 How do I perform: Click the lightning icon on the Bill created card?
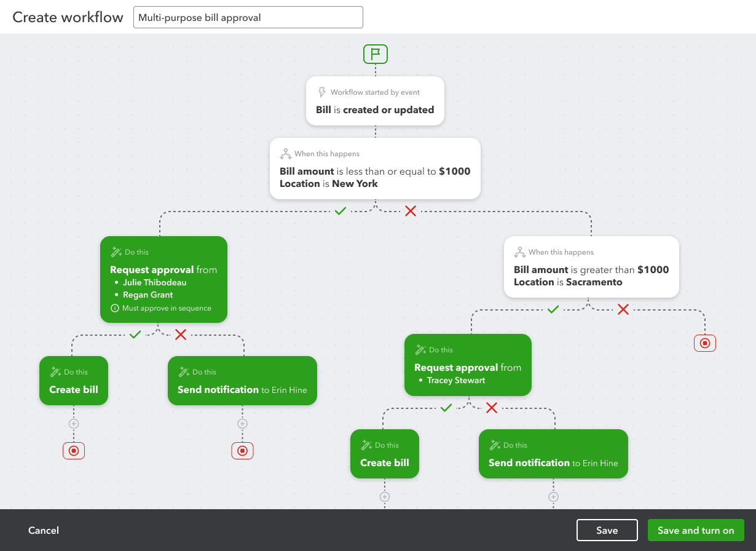tap(322, 92)
